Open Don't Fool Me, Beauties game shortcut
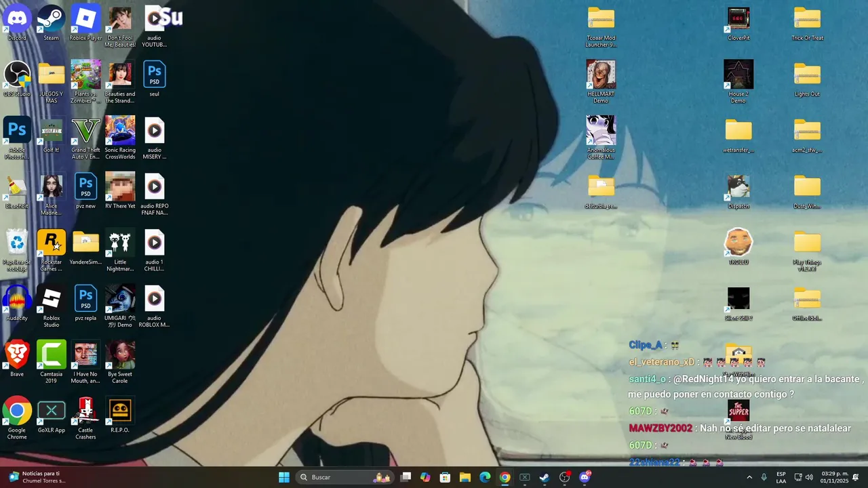This screenshot has width=868, height=488. [x=120, y=27]
